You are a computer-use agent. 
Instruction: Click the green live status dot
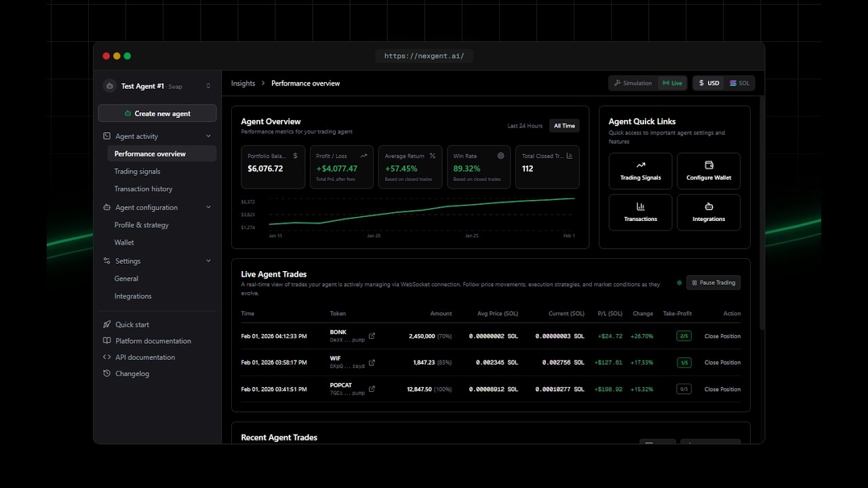[x=679, y=283]
